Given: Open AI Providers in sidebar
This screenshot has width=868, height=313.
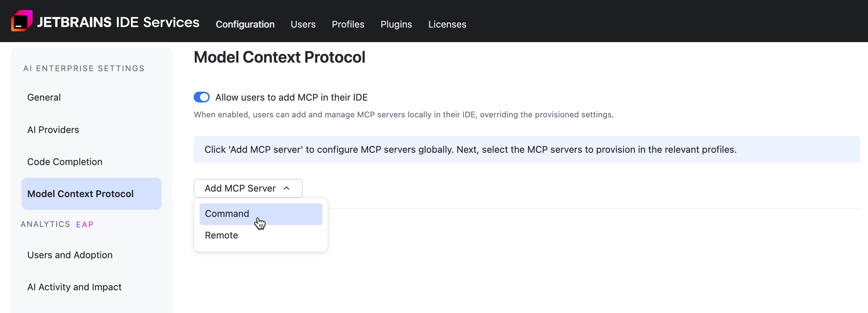Looking at the screenshot, I should coord(53,130).
